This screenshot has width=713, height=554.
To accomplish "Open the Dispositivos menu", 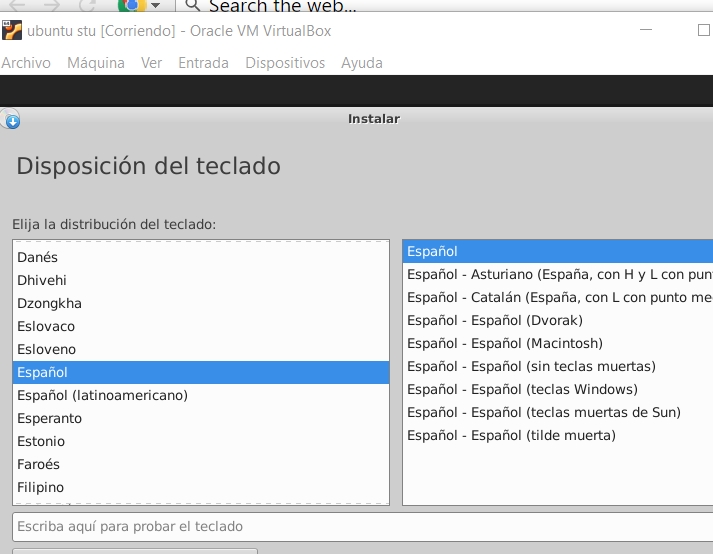I will coord(285,63).
